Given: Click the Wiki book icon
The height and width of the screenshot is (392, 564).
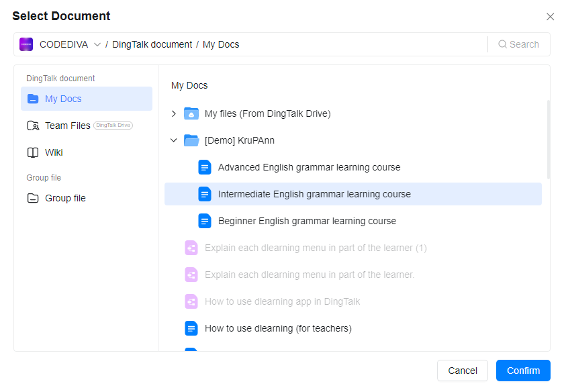Looking at the screenshot, I should coord(33,152).
